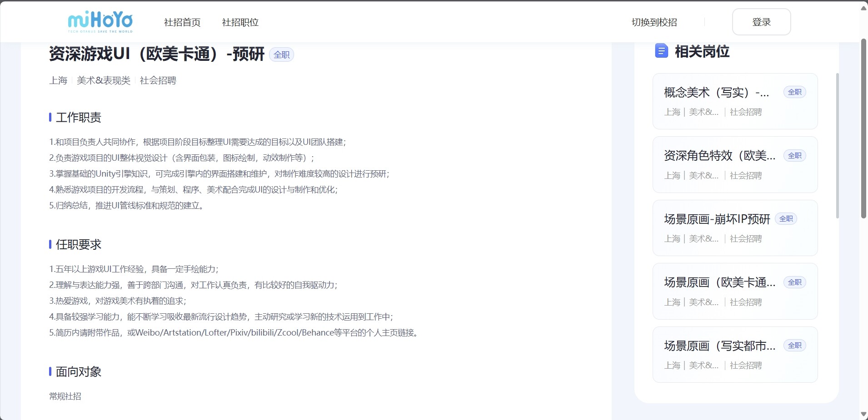Click 全职 tag on 场景原画-崩坏IP预研 card

(x=786, y=219)
